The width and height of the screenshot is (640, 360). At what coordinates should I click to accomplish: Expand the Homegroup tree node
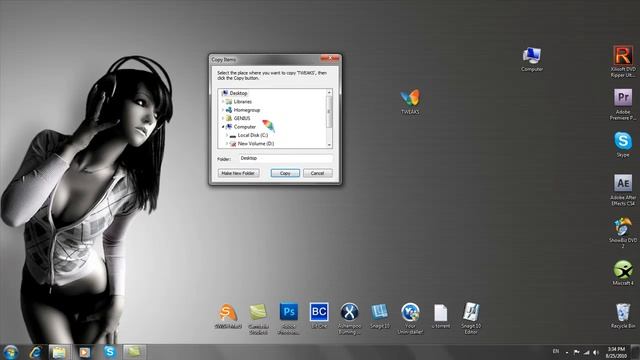tap(223, 110)
